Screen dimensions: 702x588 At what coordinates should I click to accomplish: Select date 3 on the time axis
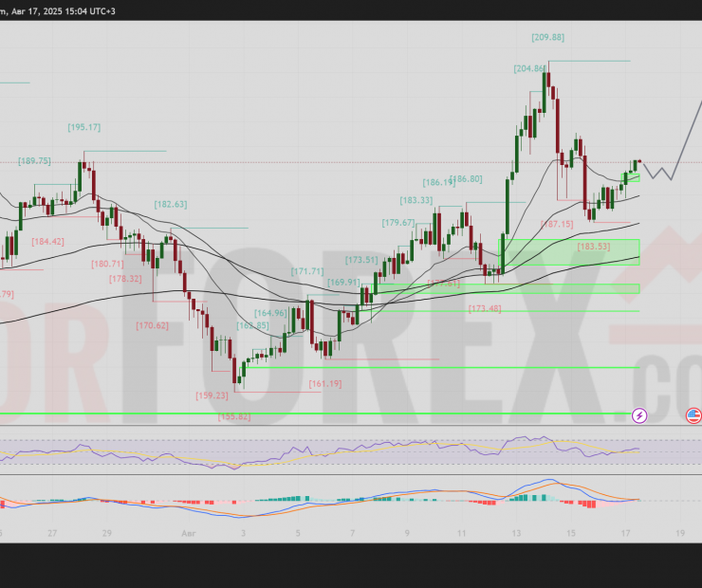pyautogui.click(x=243, y=533)
